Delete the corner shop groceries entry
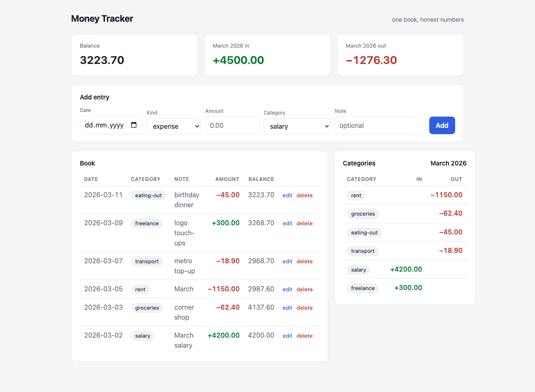Image resolution: width=535 pixels, height=392 pixels. [x=305, y=308]
